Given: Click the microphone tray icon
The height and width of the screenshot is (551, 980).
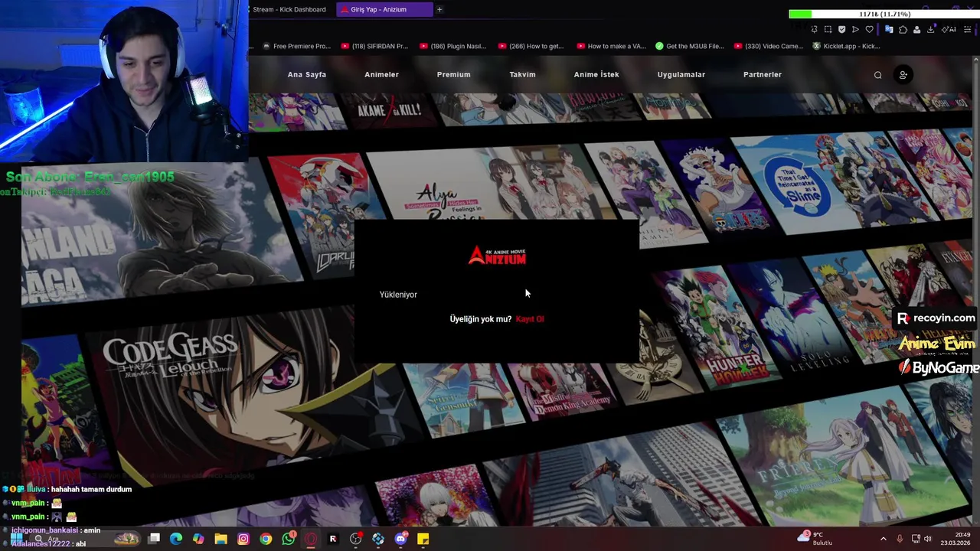Looking at the screenshot, I should click(x=900, y=539).
